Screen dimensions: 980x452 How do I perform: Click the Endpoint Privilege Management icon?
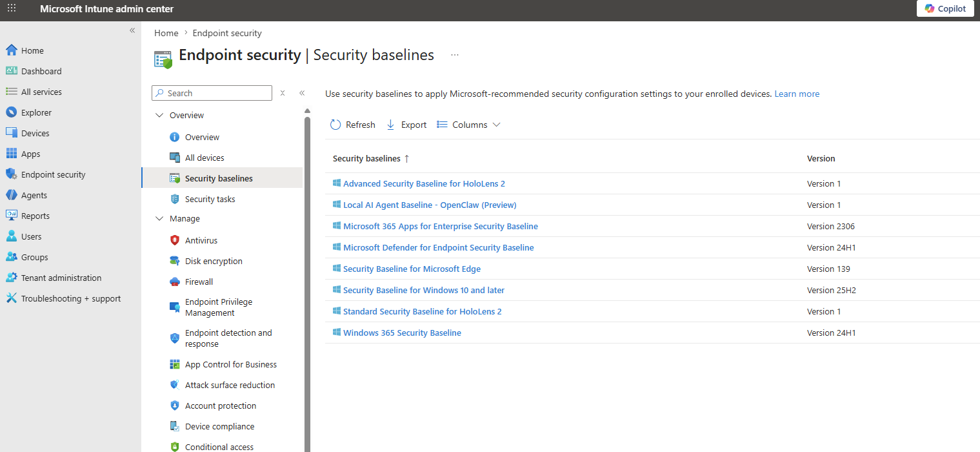tap(174, 307)
